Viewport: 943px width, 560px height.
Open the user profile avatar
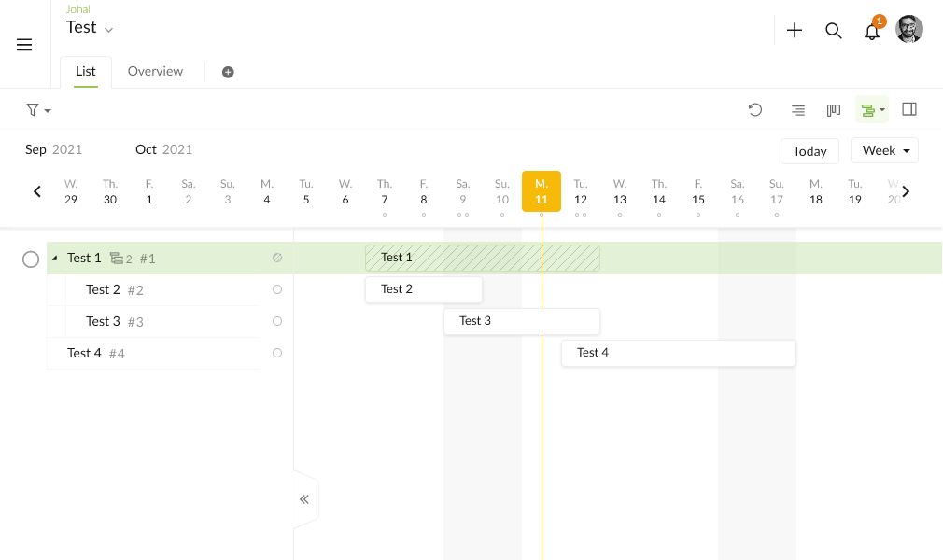908,29
